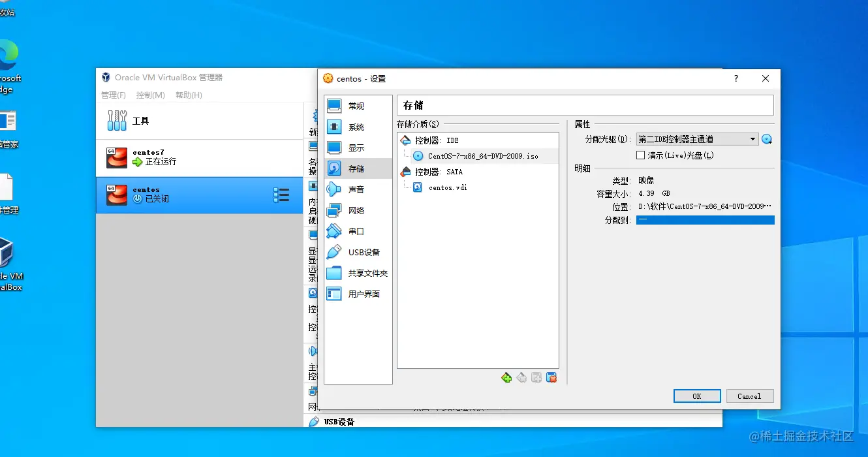Click the add controller icon below storage tree

(x=506, y=377)
